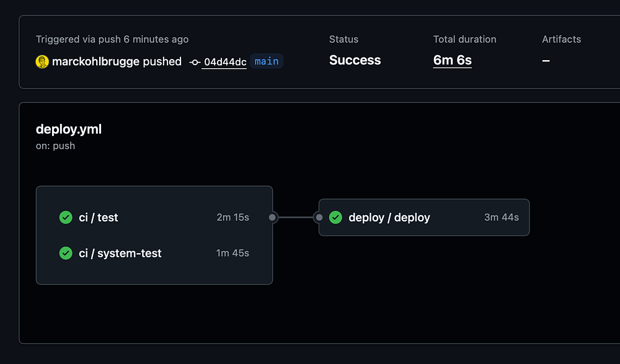Click the Artifacts dash value

[x=546, y=61]
